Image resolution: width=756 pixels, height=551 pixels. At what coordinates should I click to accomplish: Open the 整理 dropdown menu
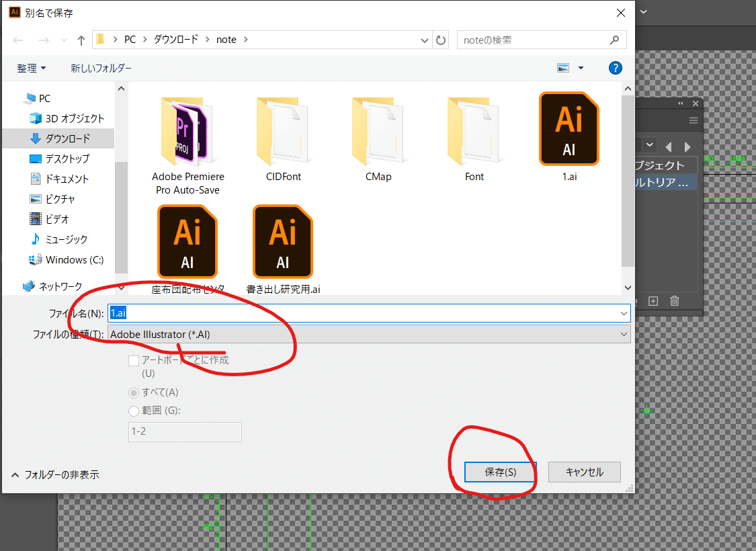32,68
